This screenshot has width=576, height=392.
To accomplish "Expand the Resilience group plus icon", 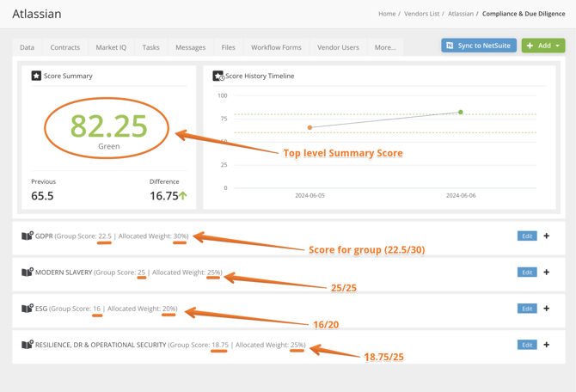I will tap(547, 345).
